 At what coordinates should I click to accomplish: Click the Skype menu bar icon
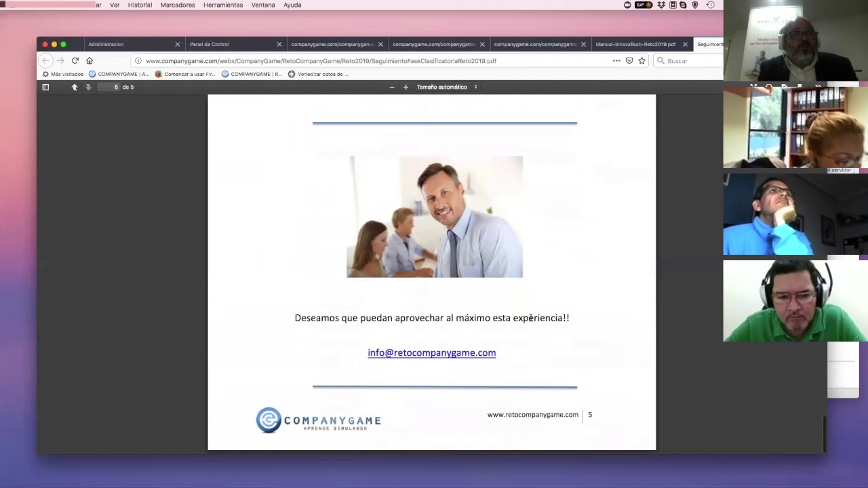click(x=683, y=5)
